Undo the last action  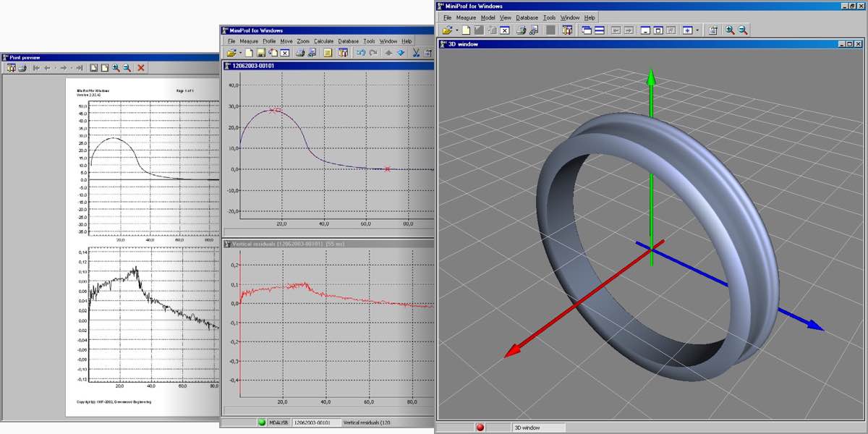[x=362, y=53]
